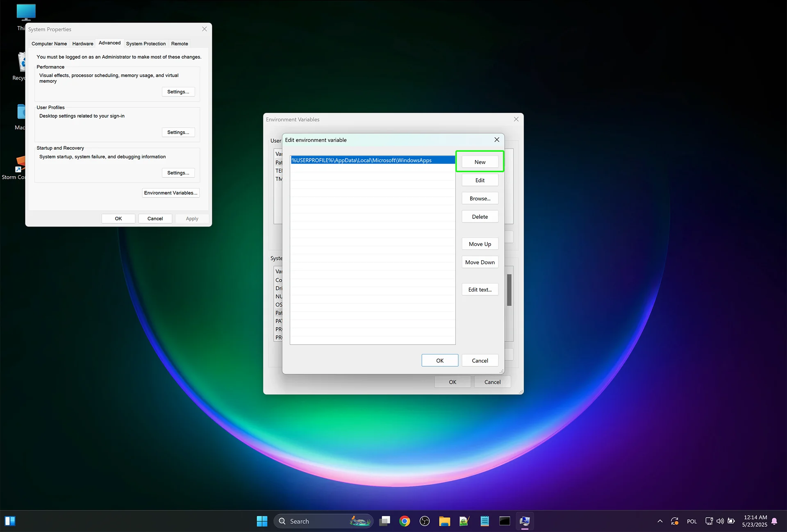Open the terminal taskbar icon
The image size is (787, 532).
[505, 521]
